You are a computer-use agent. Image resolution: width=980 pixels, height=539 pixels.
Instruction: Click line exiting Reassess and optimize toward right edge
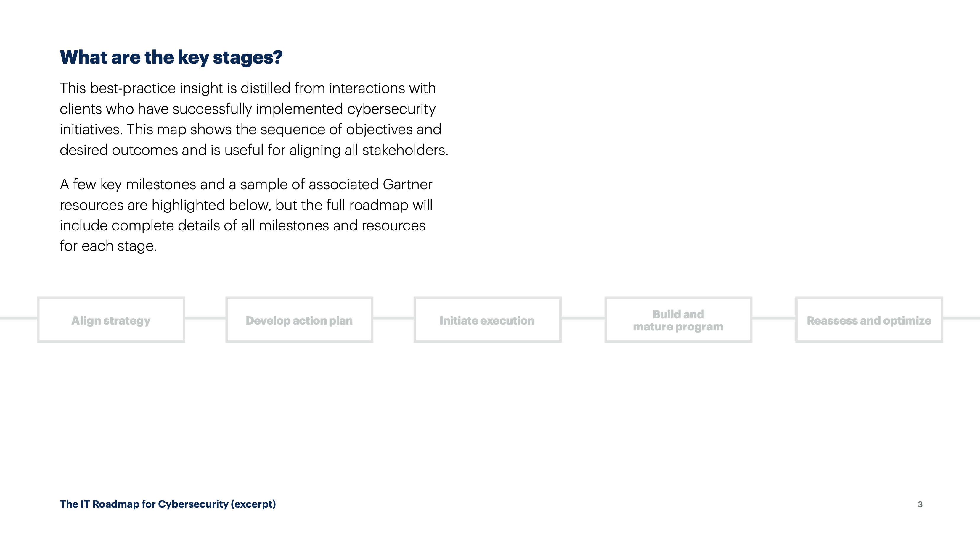click(962, 318)
